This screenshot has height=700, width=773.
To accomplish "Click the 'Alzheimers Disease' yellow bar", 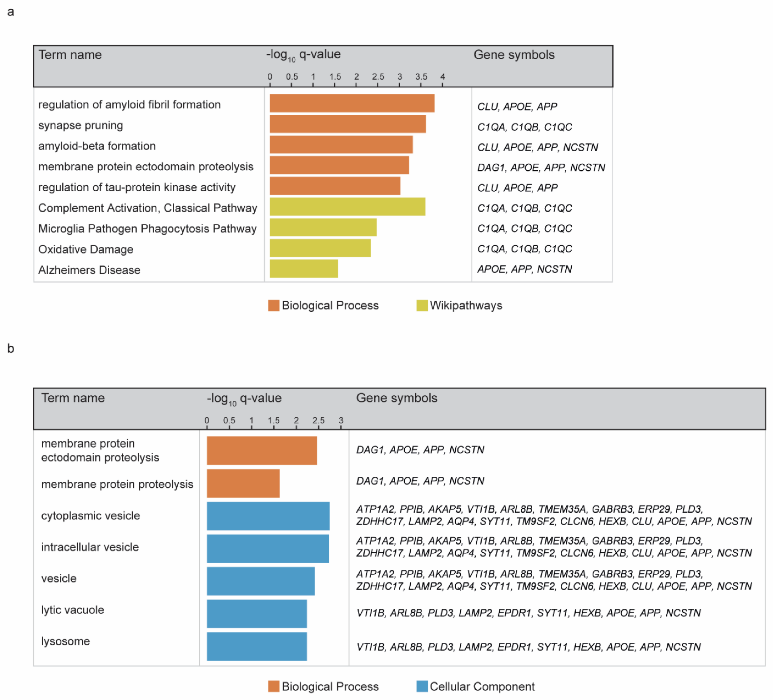I will click(x=304, y=268).
